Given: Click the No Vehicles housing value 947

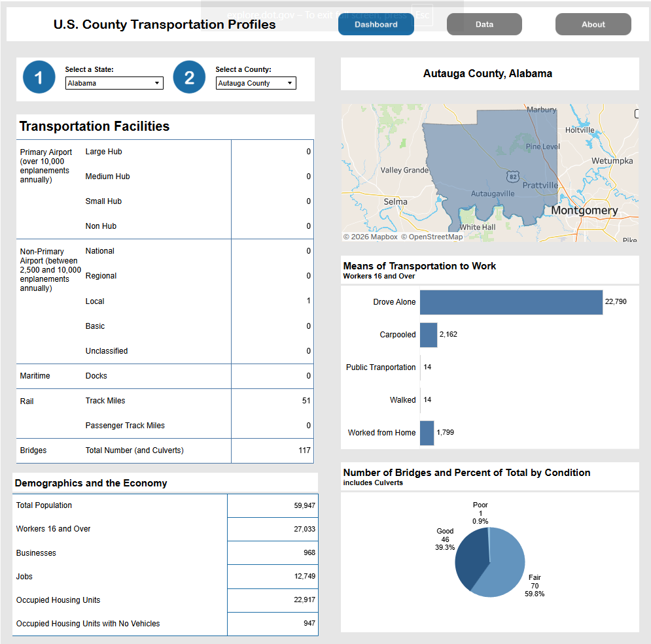Looking at the screenshot, I should [309, 623].
